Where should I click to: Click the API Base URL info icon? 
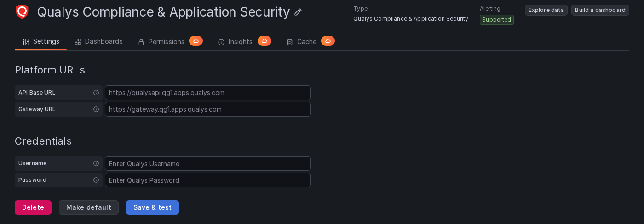coord(96,93)
